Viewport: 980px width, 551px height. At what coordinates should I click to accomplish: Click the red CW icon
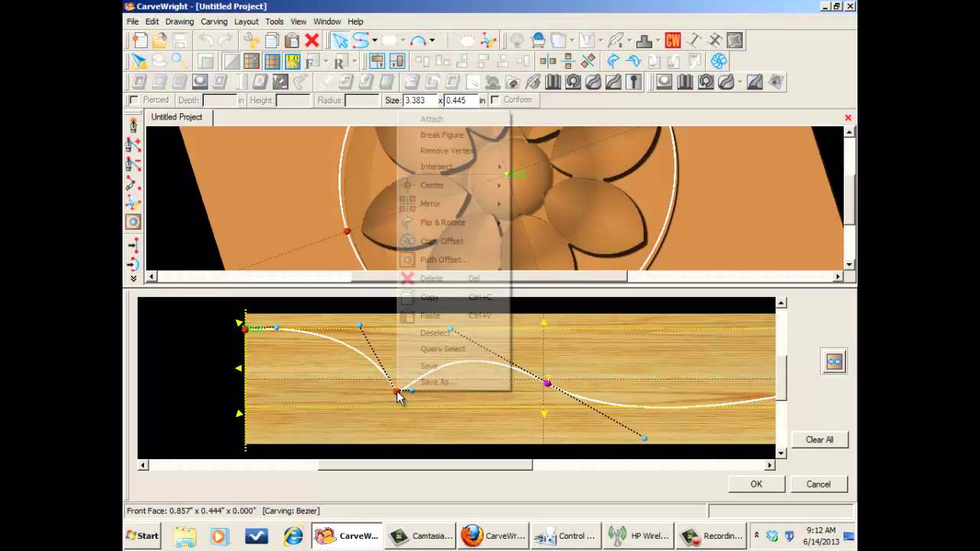pyautogui.click(x=673, y=41)
